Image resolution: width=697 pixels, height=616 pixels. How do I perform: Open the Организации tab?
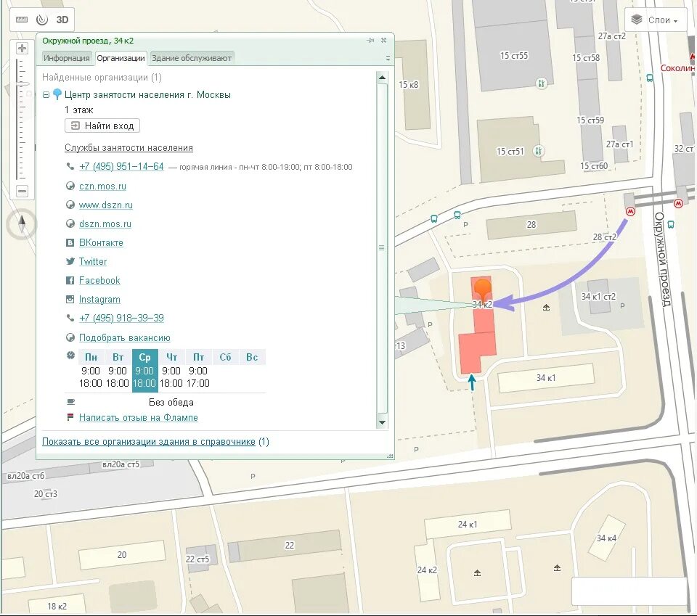click(x=121, y=58)
